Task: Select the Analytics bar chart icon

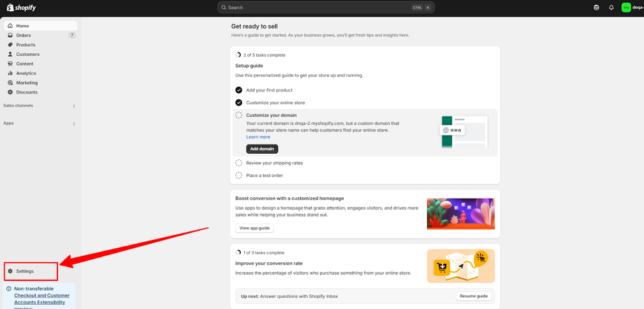Action: [10, 73]
